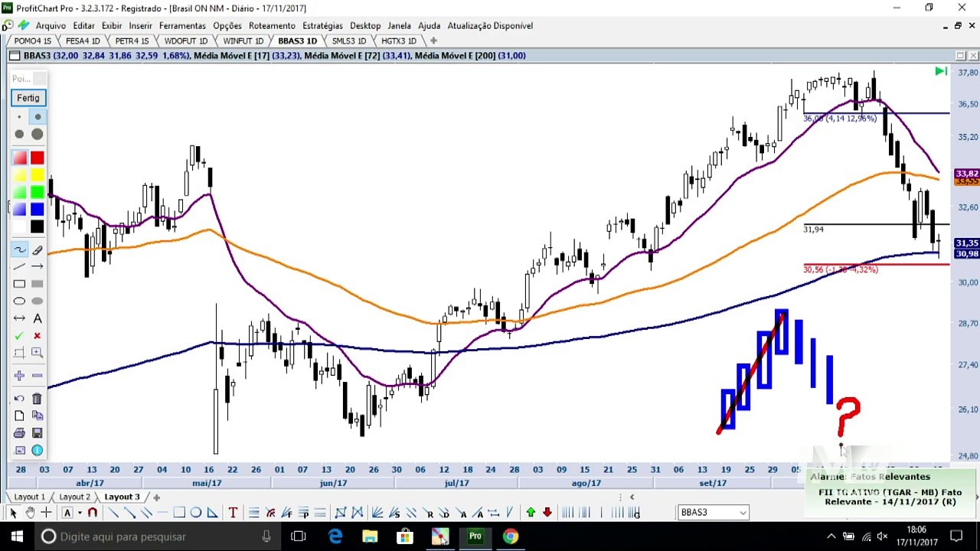Switch to the WDOFUT 1D chart tab
Viewport: 980px width, 551px height.
pyautogui.click(x=185, y=41)
